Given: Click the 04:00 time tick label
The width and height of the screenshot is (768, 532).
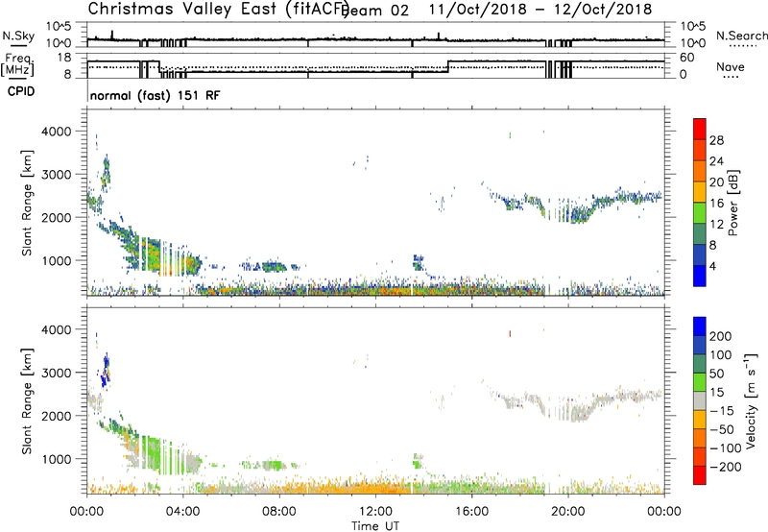Looking at the screenshot, I should click(x=182, y=512).
